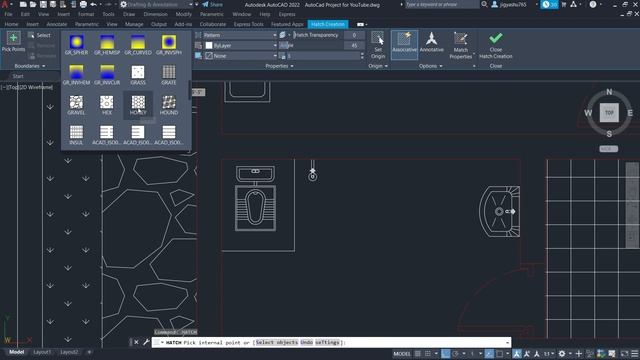Select the INSUL hatch pattern
This screenshot has width=640, height=360.
76,135
